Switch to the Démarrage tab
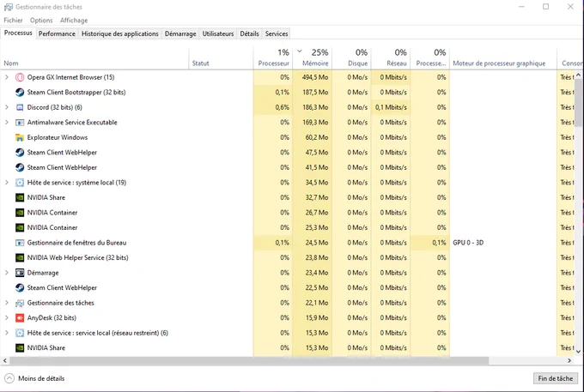Screen dimensions: 584x392 pyautogui.click(x=180, y=33)
